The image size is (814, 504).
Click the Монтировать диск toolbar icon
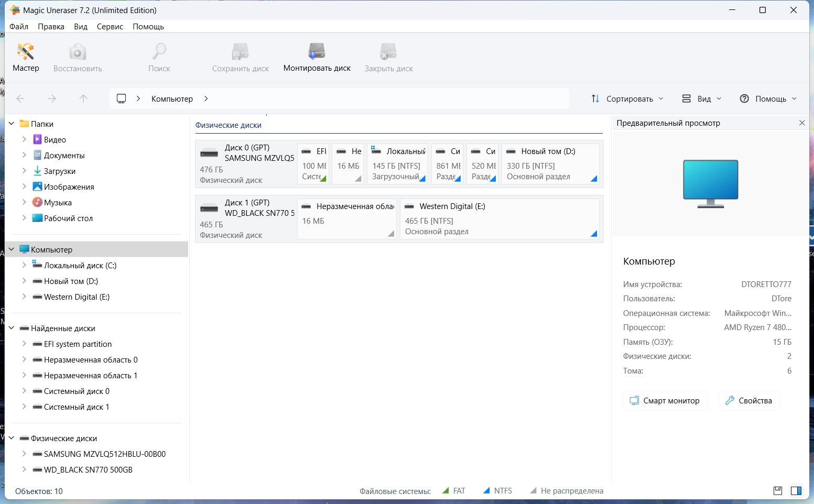(317, 58)
